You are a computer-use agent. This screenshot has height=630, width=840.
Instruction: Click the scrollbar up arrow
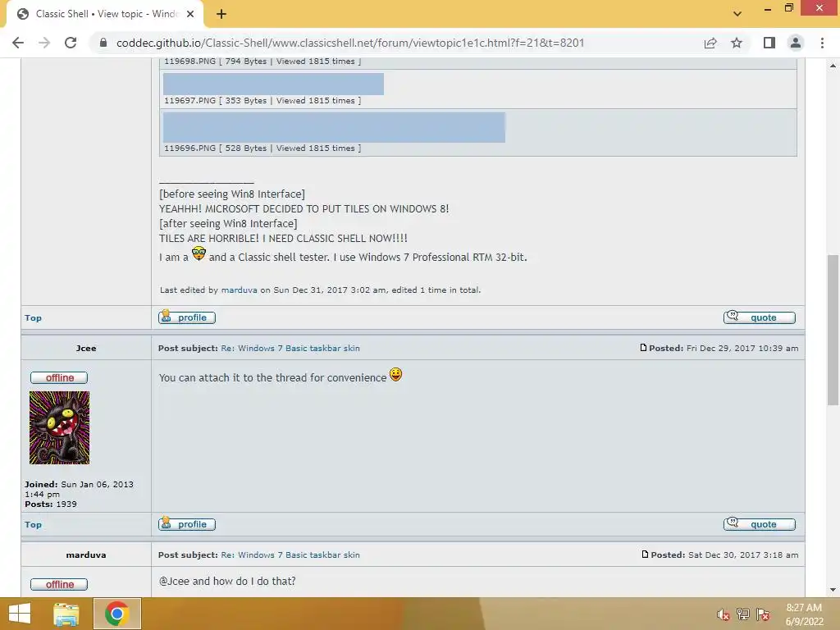tap(833, 66)
